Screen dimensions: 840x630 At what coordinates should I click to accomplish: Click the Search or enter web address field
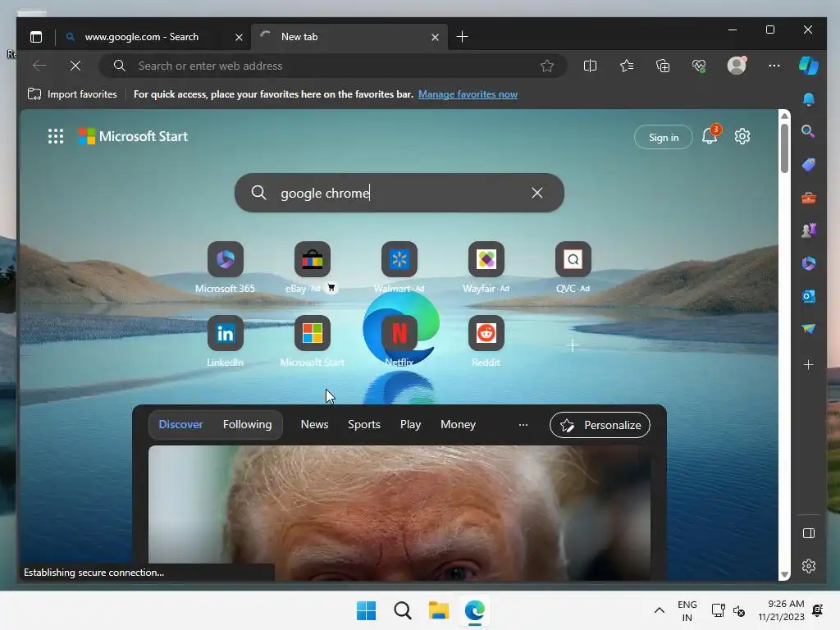click(332, 66)
